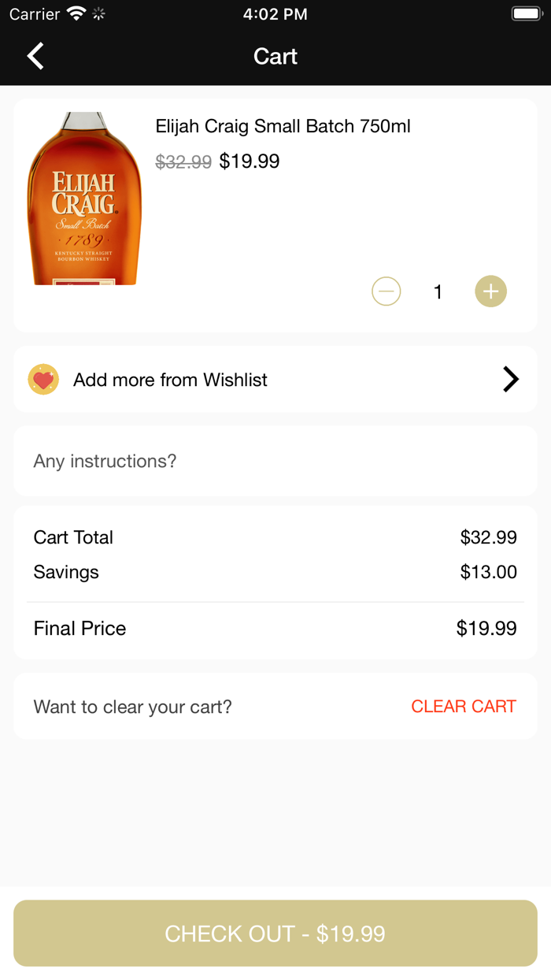Image resolution: width=551 pixels, height=980 pixels.
Task: Select the Add more from Wishlist label
Action: tap(170, 380)
